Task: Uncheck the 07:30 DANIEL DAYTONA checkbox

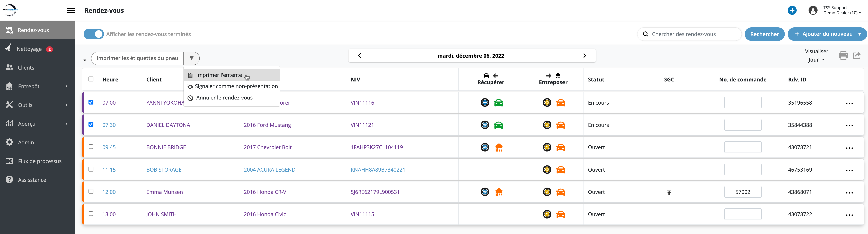Action: [x=91, y=124]
